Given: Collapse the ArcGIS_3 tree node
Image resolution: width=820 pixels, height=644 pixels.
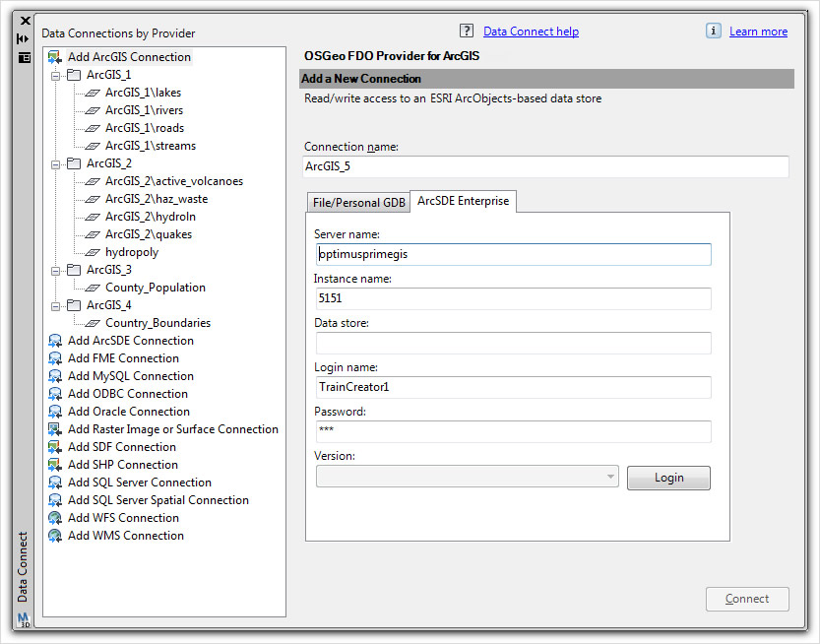Looking at the screenshot, I should point(55,271).
